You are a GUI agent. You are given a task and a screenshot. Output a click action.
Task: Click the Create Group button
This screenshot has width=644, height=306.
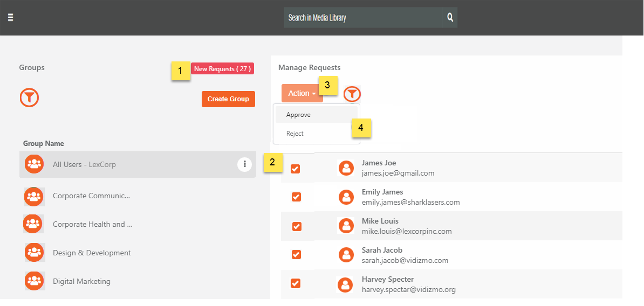[x=228, y=99]
